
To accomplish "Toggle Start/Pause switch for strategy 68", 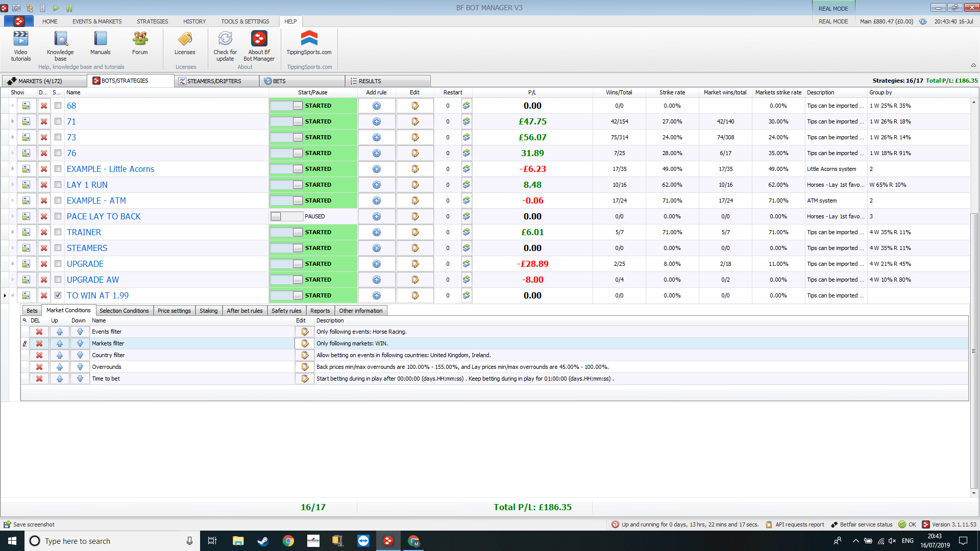I will [x=287, y=106].
